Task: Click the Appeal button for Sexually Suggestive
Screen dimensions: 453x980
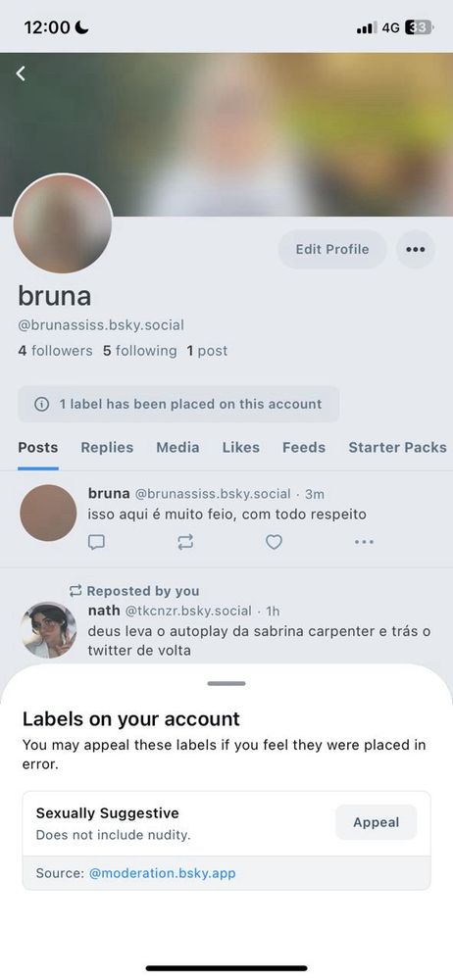Action: pyautogui.click(x=377, y=822)
